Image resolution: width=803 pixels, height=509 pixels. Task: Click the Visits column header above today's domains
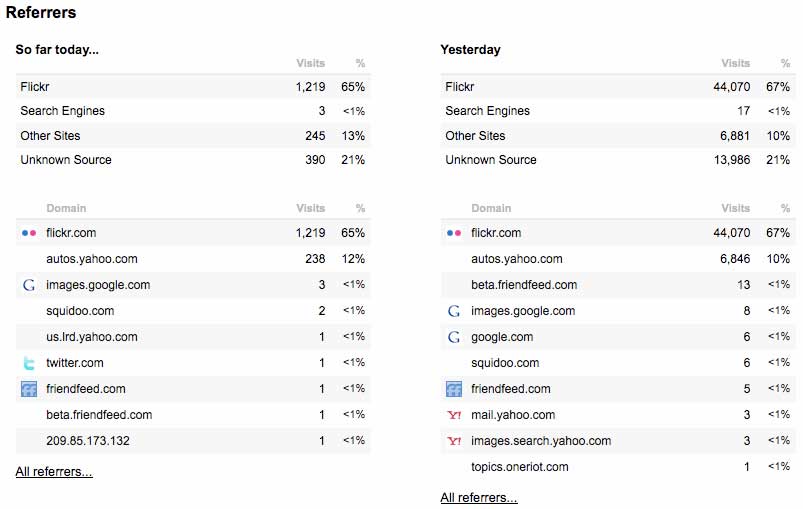311,208
